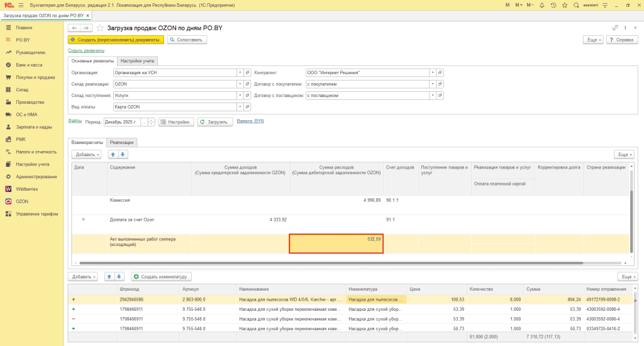Switch to the Настройки учета tab

pos(137,61)
